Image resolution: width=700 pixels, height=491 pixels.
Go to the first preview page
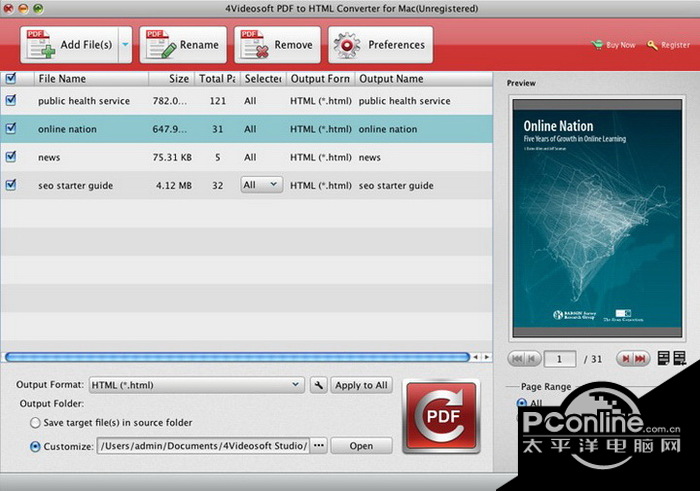(x=517, y=358)
